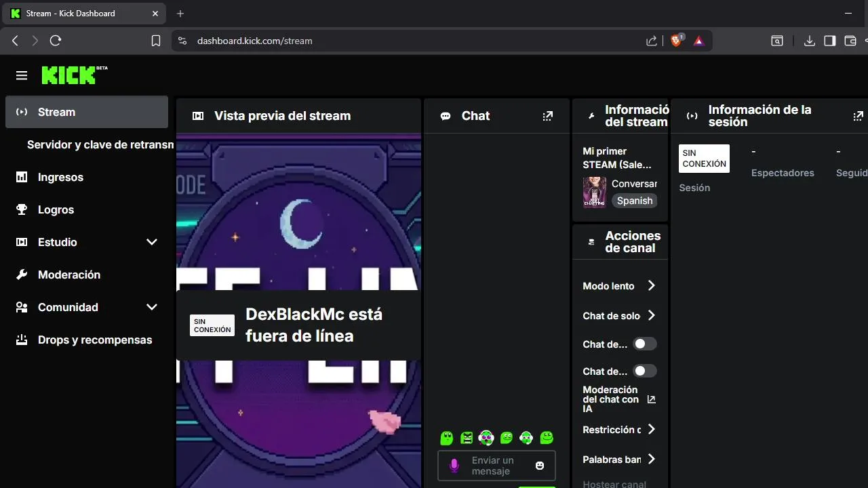The image size is (868, 488).
Task: Click the Drops y recompensas icon
Action: 22,340
